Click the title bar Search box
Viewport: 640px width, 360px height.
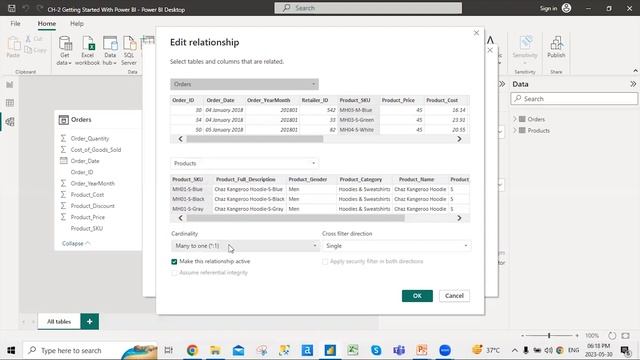coord(368,8)
